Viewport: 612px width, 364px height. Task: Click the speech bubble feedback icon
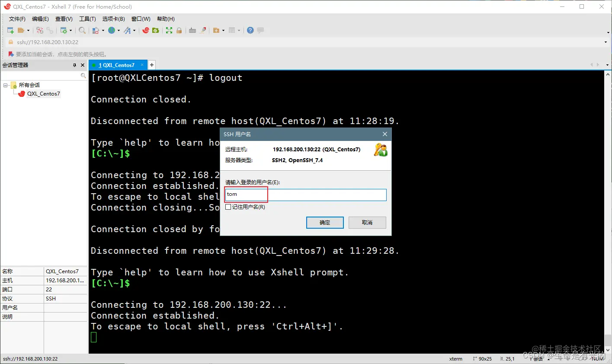(x=260, y=30)
